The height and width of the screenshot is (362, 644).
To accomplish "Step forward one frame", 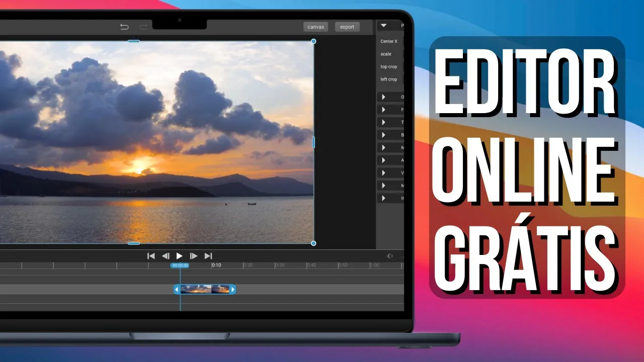I will point(194,256).
